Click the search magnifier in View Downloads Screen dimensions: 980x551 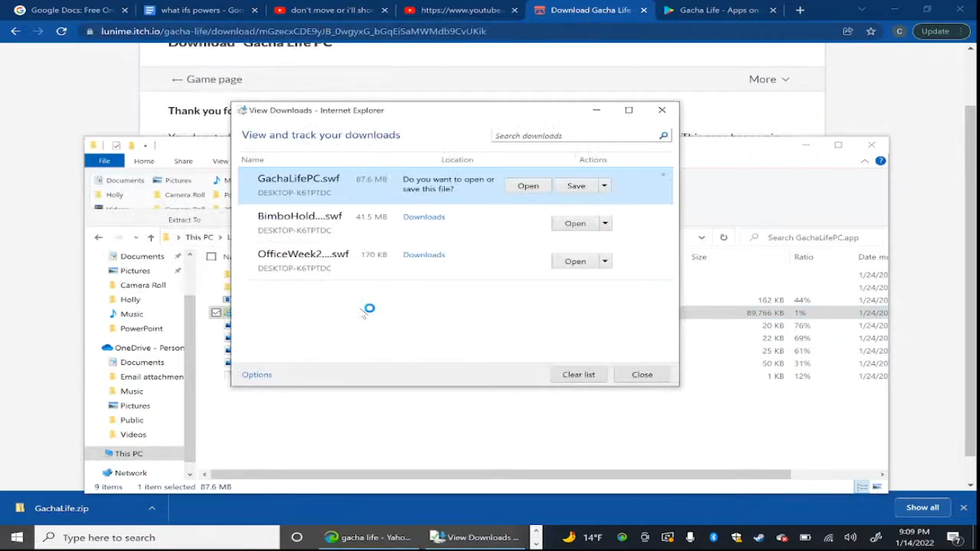(663, 135)
